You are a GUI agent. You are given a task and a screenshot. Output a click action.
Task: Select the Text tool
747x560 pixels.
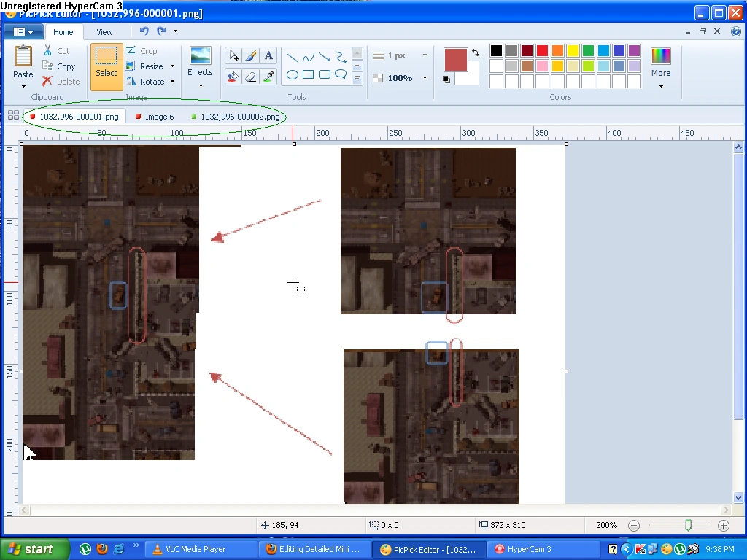coord(268,55)
